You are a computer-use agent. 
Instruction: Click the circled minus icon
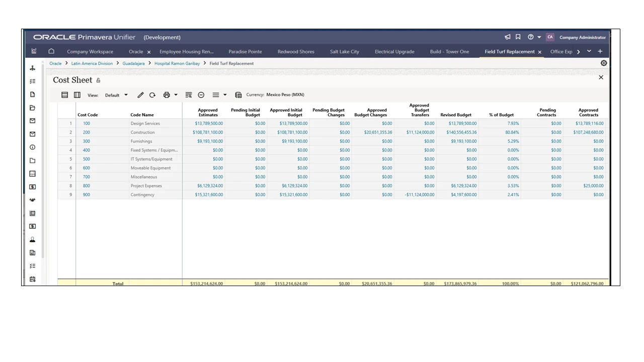tap(201, 95)
